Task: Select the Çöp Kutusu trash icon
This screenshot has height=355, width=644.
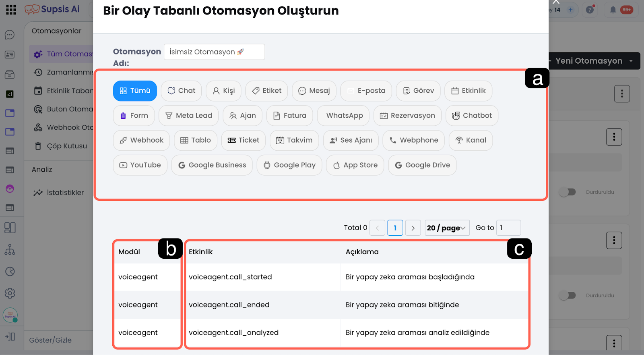Action: [x=38, y=146]
